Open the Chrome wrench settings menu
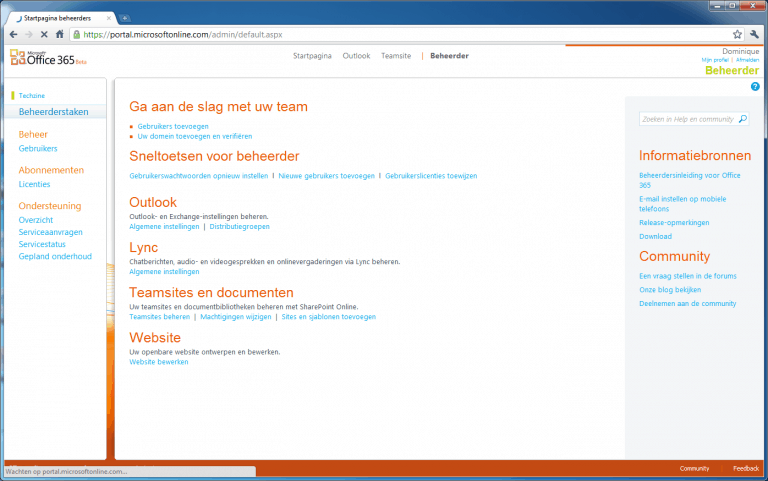This screenshot has height=481, width=768. click(754, 34)
